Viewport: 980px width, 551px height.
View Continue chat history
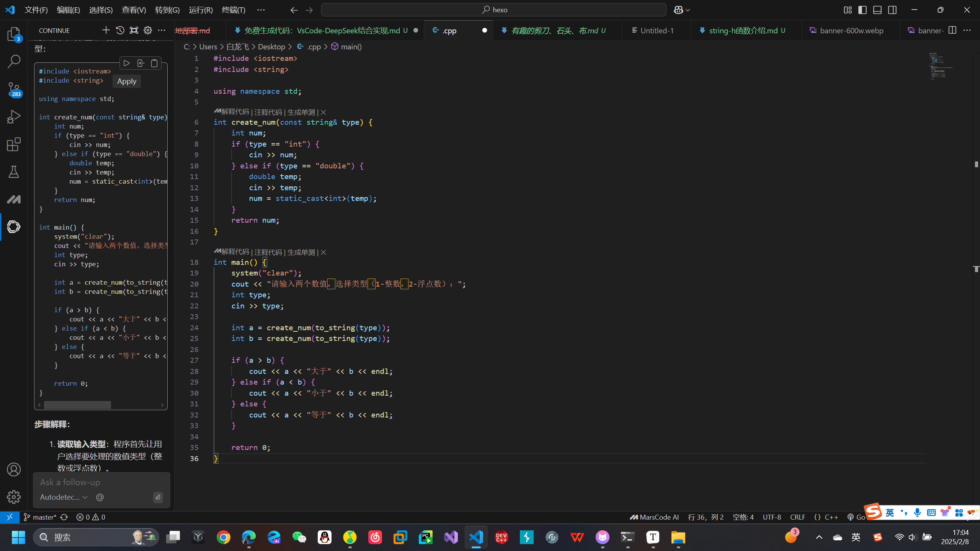pyautogui.click(x=120, y=30)
